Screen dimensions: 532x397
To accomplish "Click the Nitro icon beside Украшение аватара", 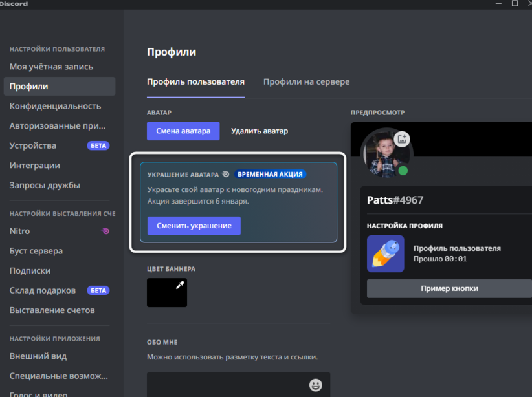I will [225, 174].
